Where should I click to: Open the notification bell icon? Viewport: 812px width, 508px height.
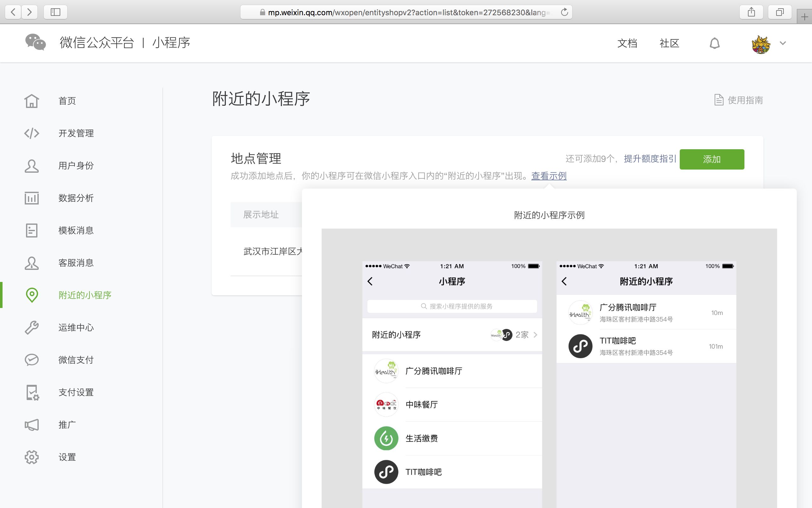point(714,43)
